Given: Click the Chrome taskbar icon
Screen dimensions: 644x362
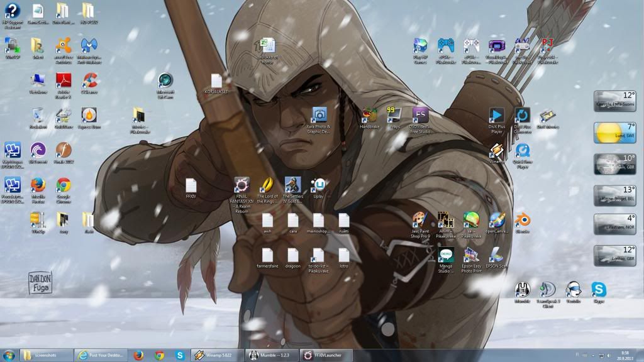Looking at the screenshot, I should 159,355.
